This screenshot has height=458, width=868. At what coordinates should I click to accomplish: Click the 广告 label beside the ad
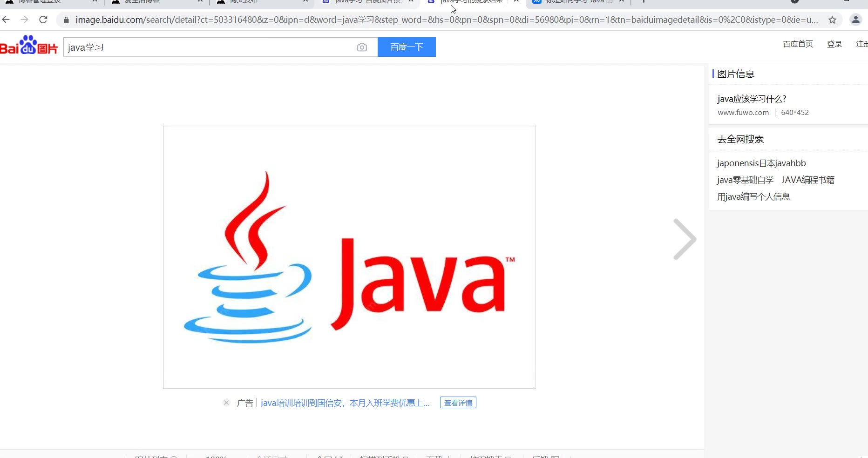click(245, 403)
